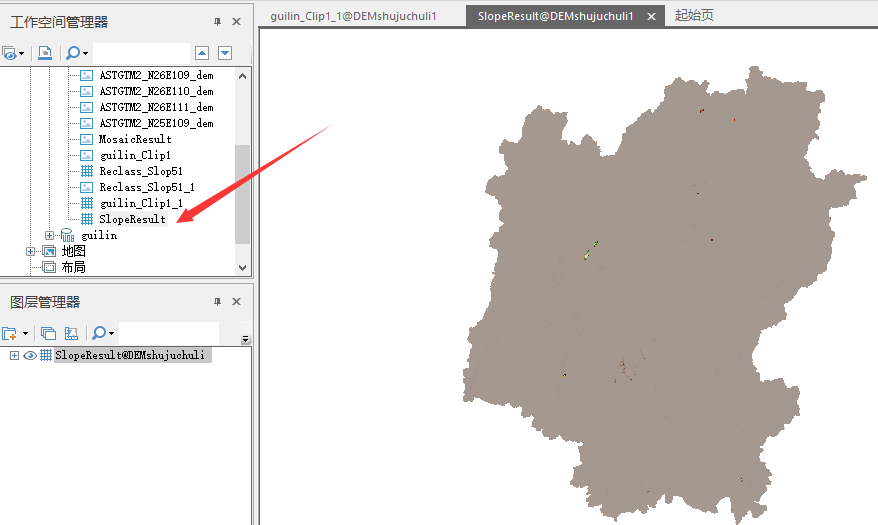Screen dimensions: 878x525
Task: Click image icon beside Reclass_Slop51_1
Action: point(86,188)
